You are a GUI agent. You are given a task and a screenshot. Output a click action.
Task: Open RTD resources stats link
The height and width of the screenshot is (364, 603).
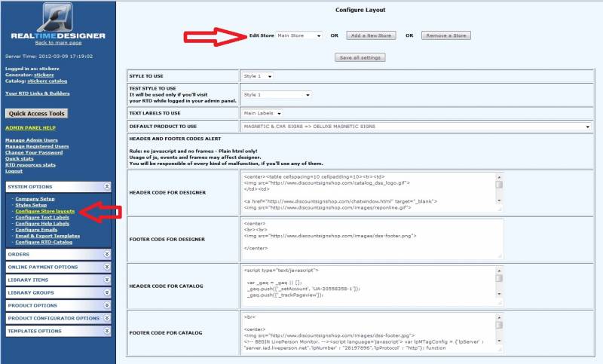[30, 165]
